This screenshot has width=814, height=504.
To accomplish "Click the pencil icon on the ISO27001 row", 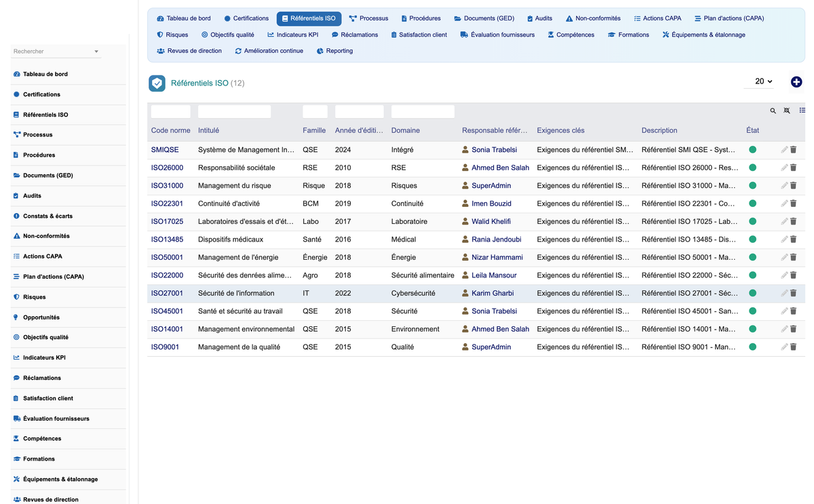I will tap(785, 293).
